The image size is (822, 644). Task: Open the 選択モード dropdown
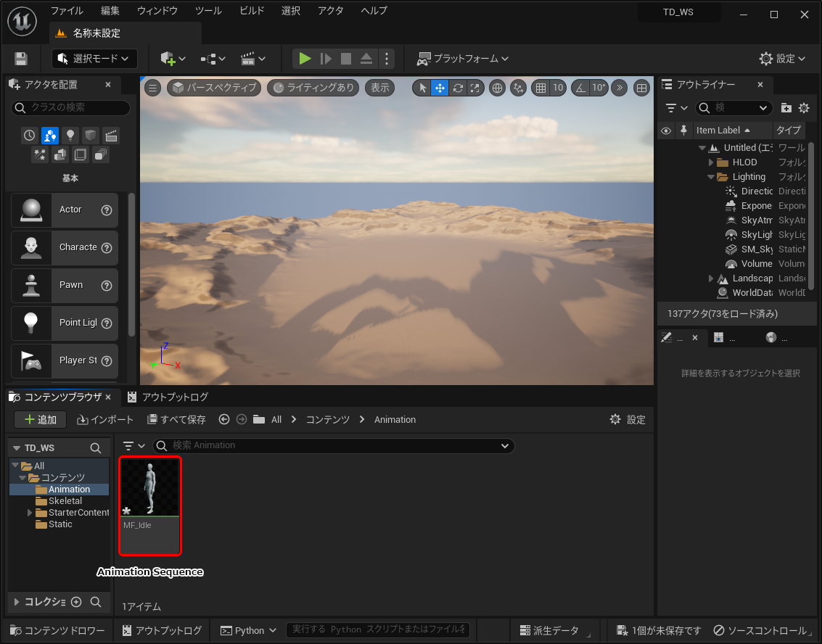pyautogui.click(x=94, y=59)
